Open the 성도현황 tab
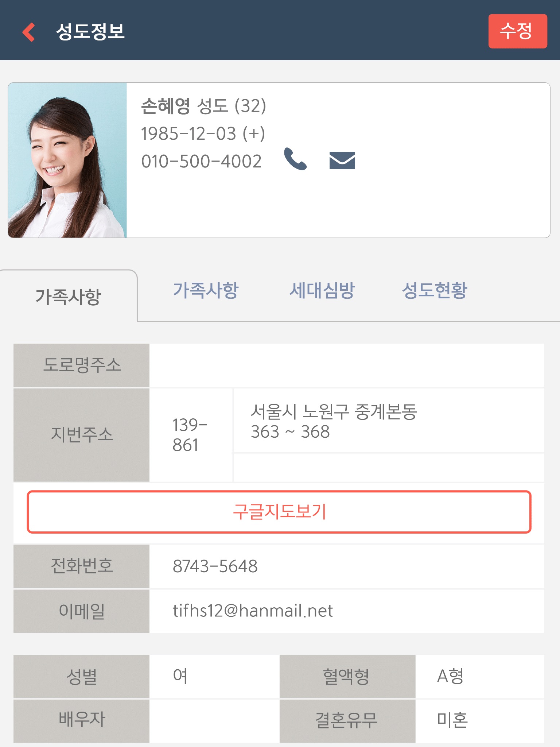Viewport: 560px width, 747px height. (x=435, y=290)
